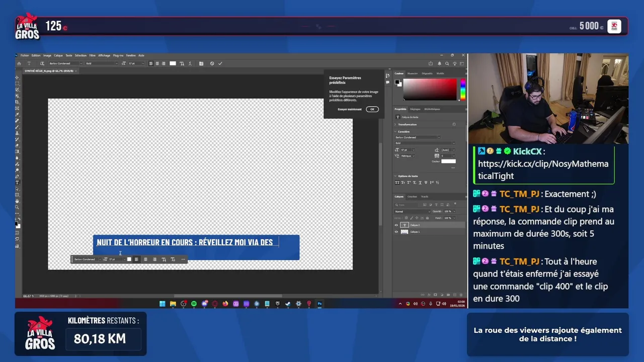Image resolution: width=644 pixels, height=362 pixels.
Task: Select the Zoom tool in the left toolbar
Action: (18, 207)
